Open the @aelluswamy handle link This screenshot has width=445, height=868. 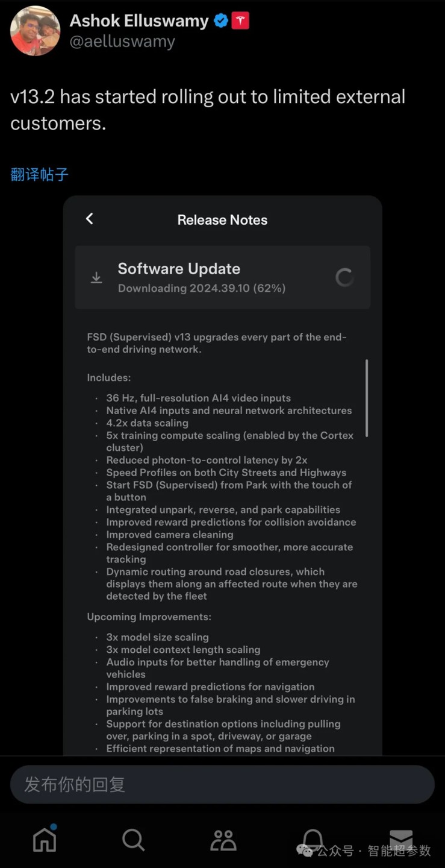[x=122, y=42]
